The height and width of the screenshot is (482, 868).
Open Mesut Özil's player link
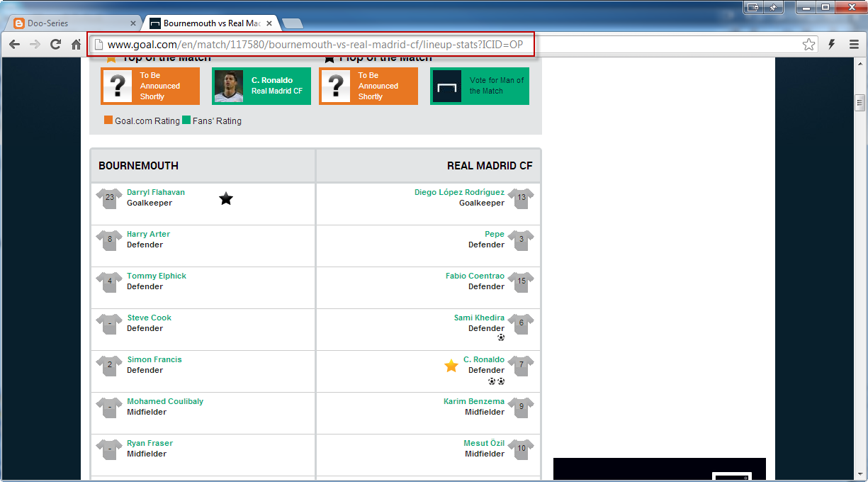pyautogui.click(x=484, y=443)
